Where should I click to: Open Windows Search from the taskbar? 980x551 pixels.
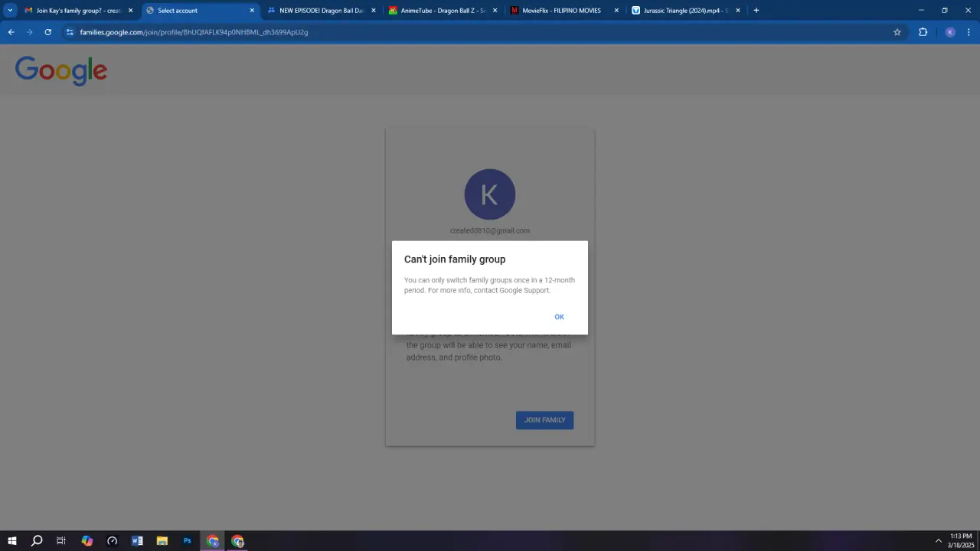click(36, 541)
